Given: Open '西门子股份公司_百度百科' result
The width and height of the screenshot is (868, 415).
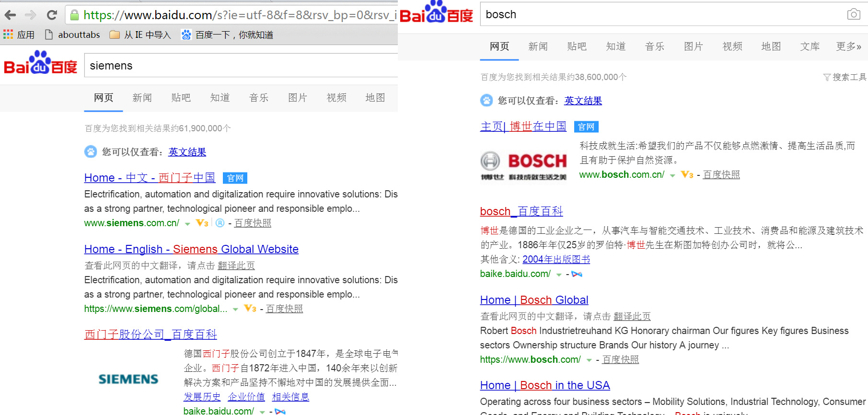Looking at the screenshot, I should [x=150, y=334].
